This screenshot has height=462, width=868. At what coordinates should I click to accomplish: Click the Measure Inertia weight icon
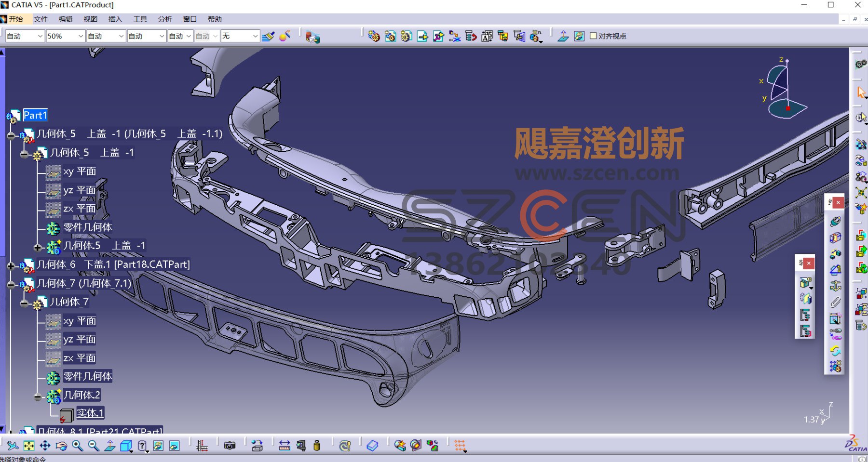(x=317, y=446)
